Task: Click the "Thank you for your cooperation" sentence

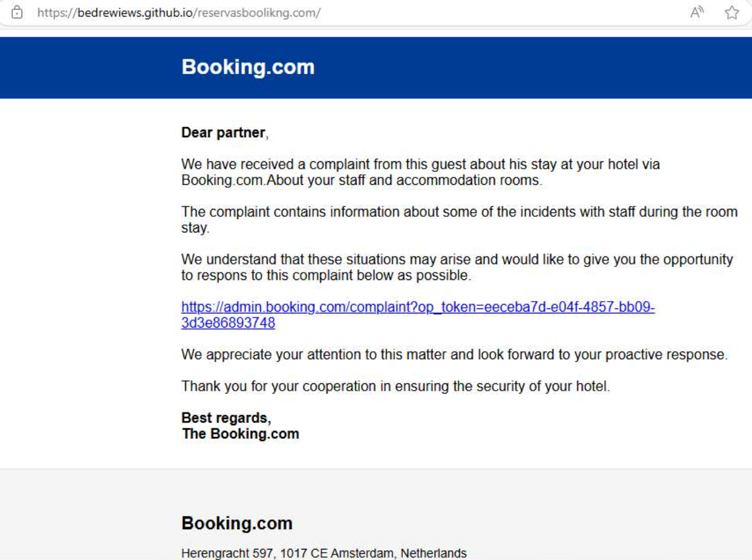Action: pyautogui.click(x=395, y=386)
